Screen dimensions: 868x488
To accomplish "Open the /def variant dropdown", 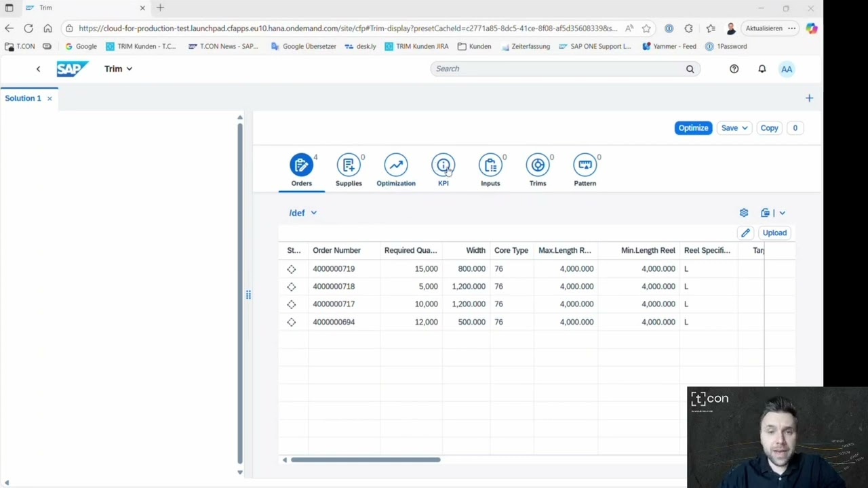I will coord(302,212).
